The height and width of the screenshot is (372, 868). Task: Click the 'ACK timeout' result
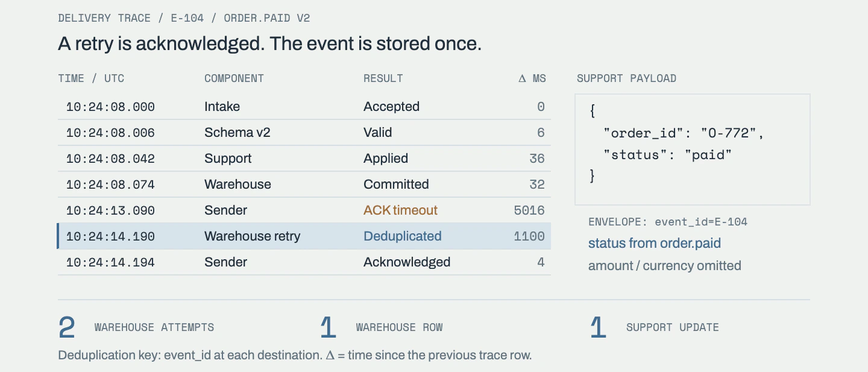[400, 210]
